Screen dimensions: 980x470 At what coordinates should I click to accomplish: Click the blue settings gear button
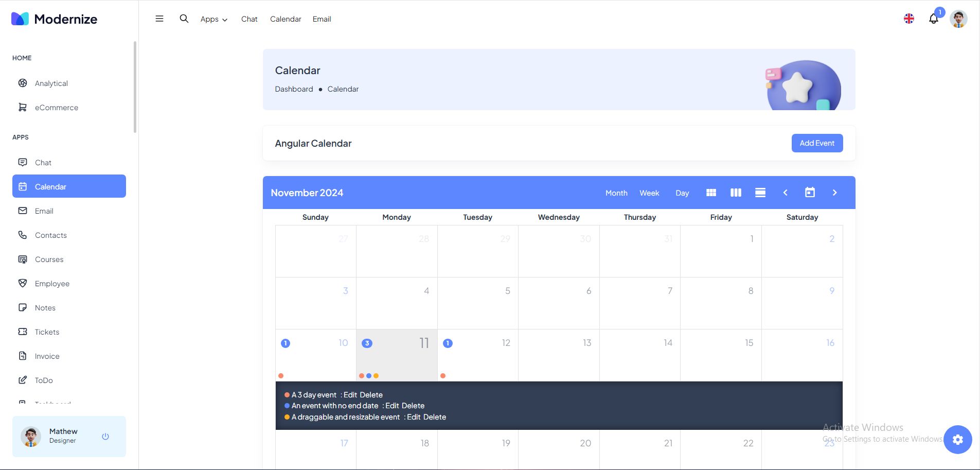coord(957,439)
